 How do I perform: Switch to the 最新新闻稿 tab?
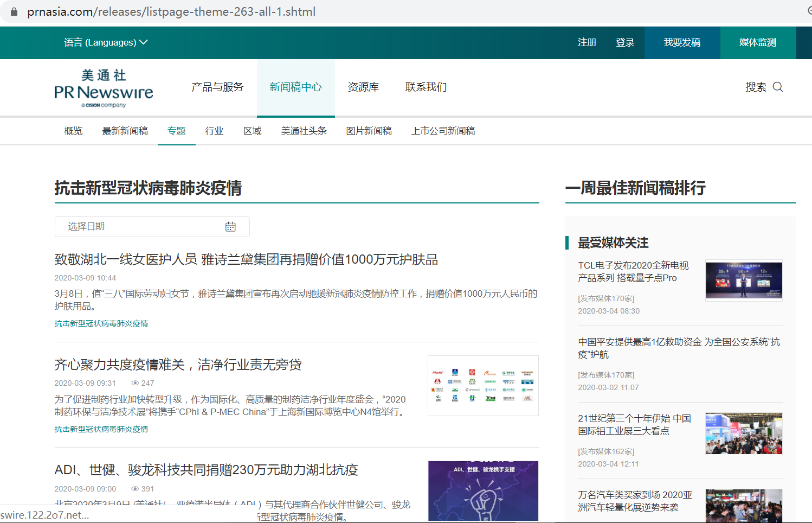(x=125, y=131)
